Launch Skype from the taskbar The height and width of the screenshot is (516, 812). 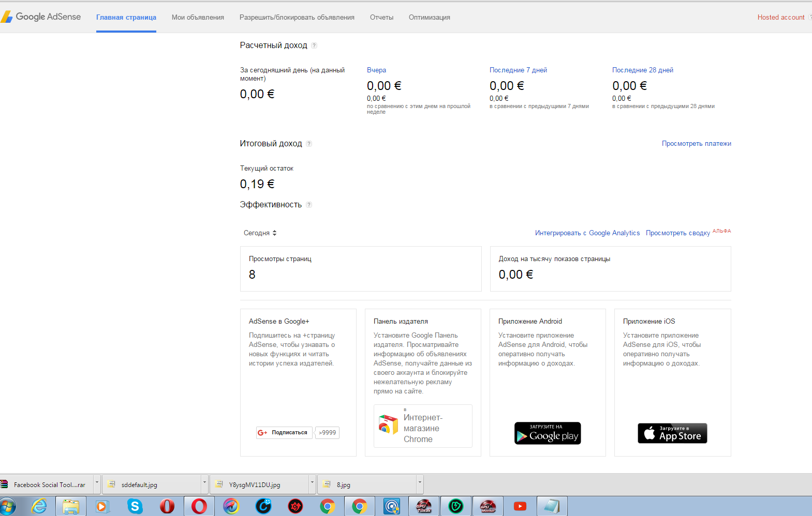(x=135, y=506)
